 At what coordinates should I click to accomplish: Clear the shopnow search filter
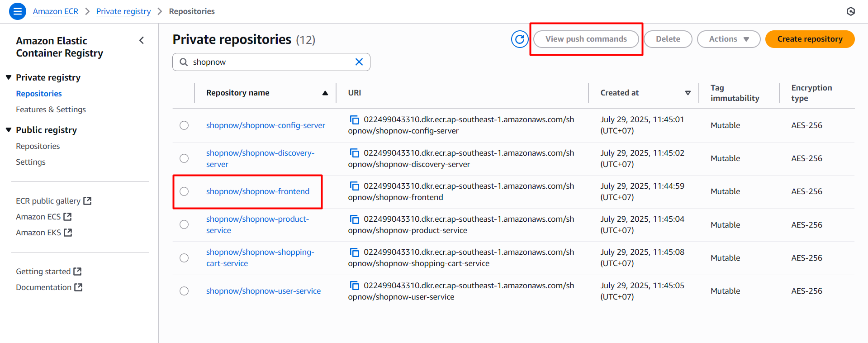(359, 62)
